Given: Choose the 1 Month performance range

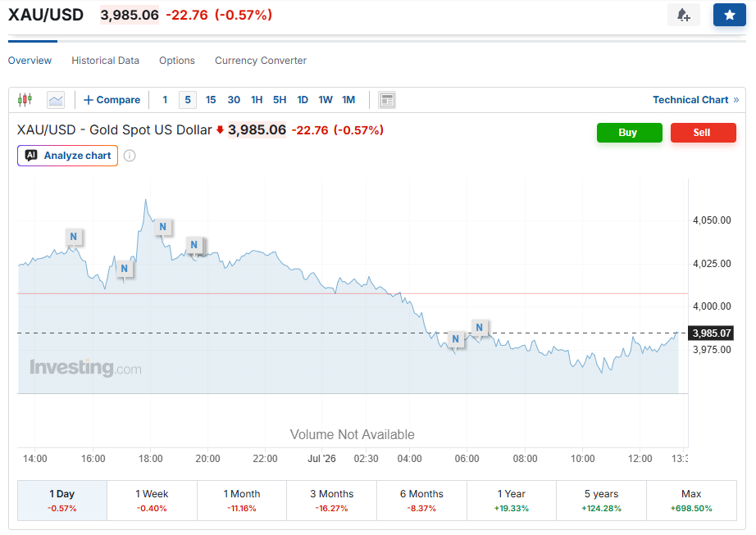Looking at the screenshot, I should pyautogui.click(x=242, y=501).
